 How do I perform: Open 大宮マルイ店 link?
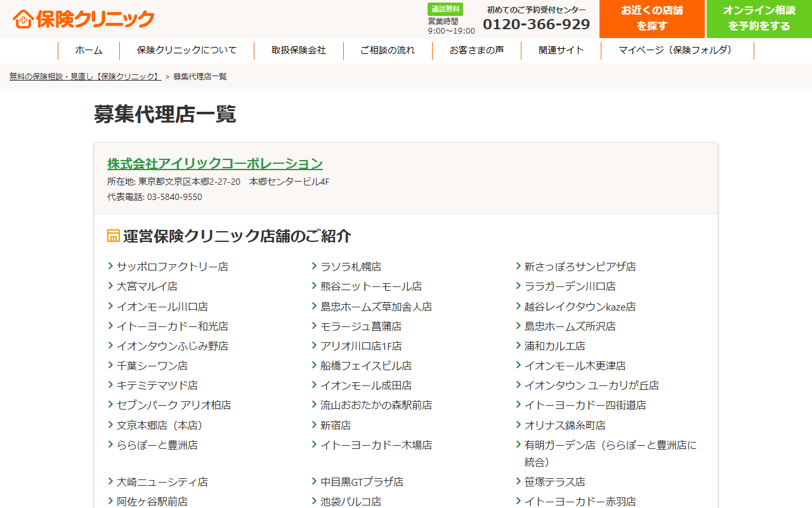tap(147, 286)
